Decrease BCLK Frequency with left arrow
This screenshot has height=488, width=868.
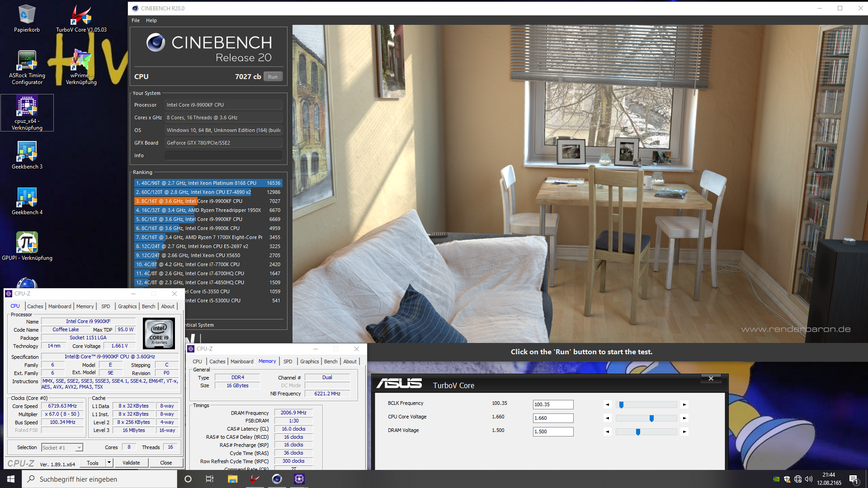pos(607,405)
